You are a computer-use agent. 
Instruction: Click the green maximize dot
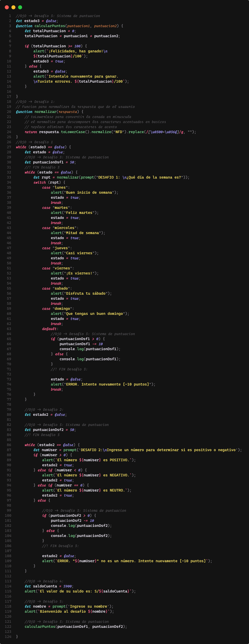tap(20, 7)
